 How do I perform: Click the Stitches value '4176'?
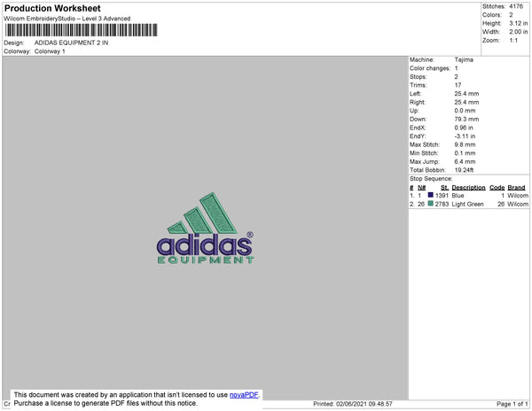[516, 6]
